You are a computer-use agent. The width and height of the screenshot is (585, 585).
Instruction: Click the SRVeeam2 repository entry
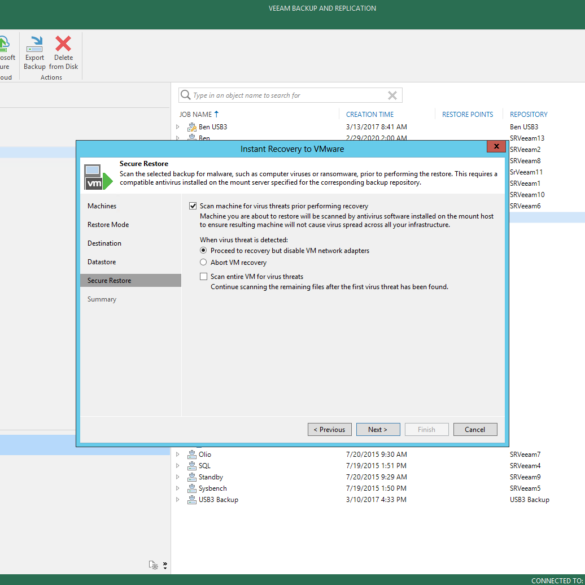[525, 149]
